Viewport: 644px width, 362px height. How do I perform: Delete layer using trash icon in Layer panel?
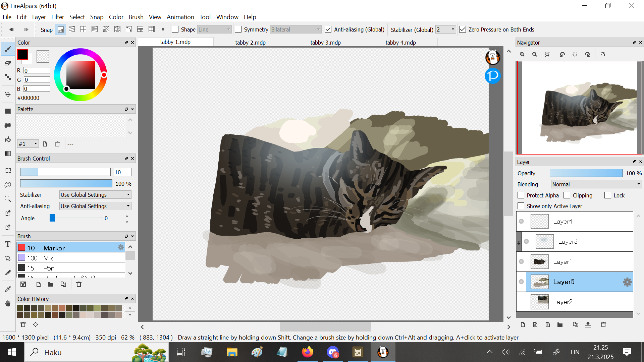click(x=603, y=324)
